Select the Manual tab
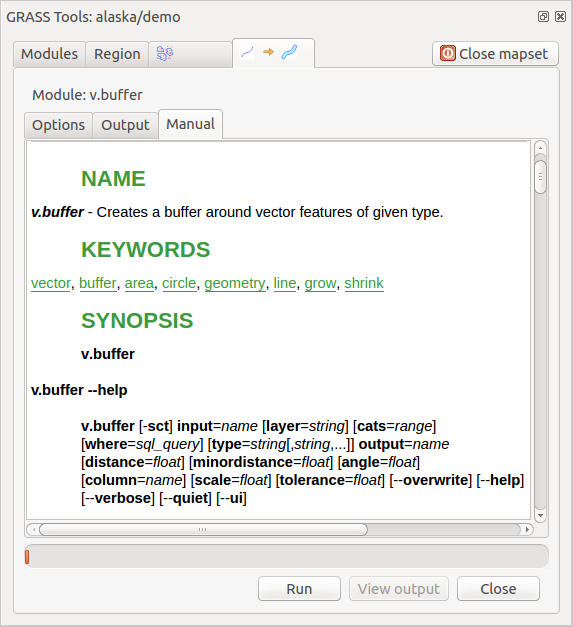Screen dimensions: 573x627 [190, 124]
